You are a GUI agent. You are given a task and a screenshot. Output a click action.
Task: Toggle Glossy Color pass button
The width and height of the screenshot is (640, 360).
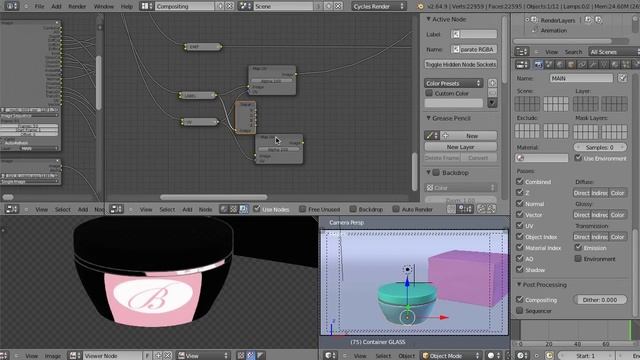tap(617, 215)
